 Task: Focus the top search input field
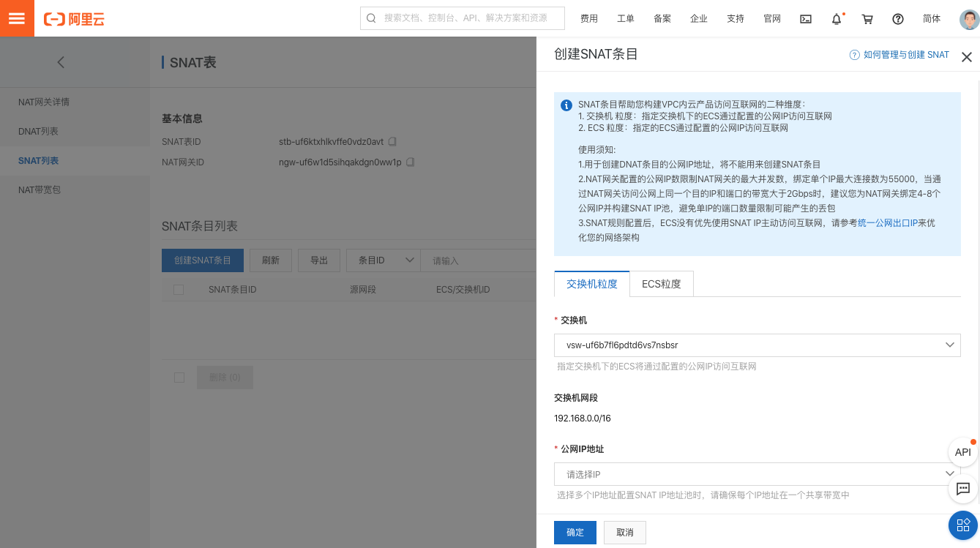463,18
